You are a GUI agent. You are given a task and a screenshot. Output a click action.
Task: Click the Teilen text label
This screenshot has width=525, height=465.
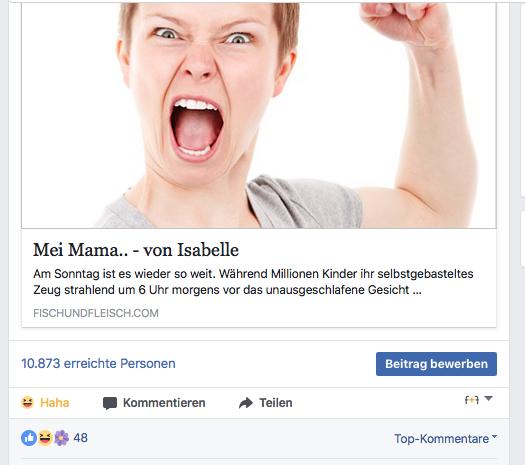coord(276,403)
